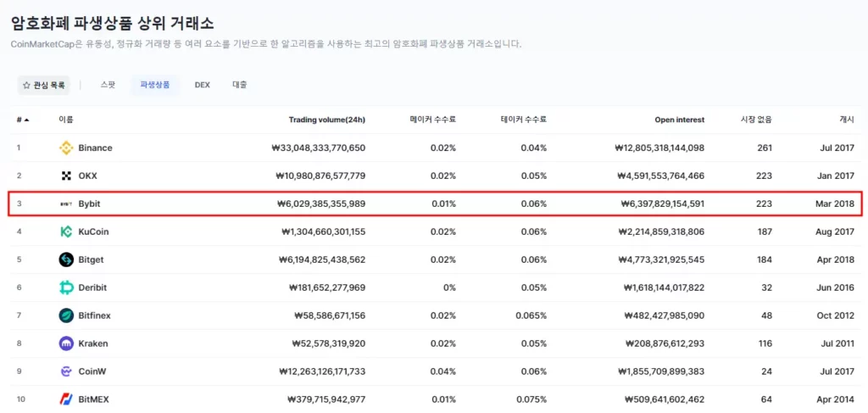This screenshot has width=868, height=413.
Task: Click the Bitget logo icon
Action: (x=66, y=260)
